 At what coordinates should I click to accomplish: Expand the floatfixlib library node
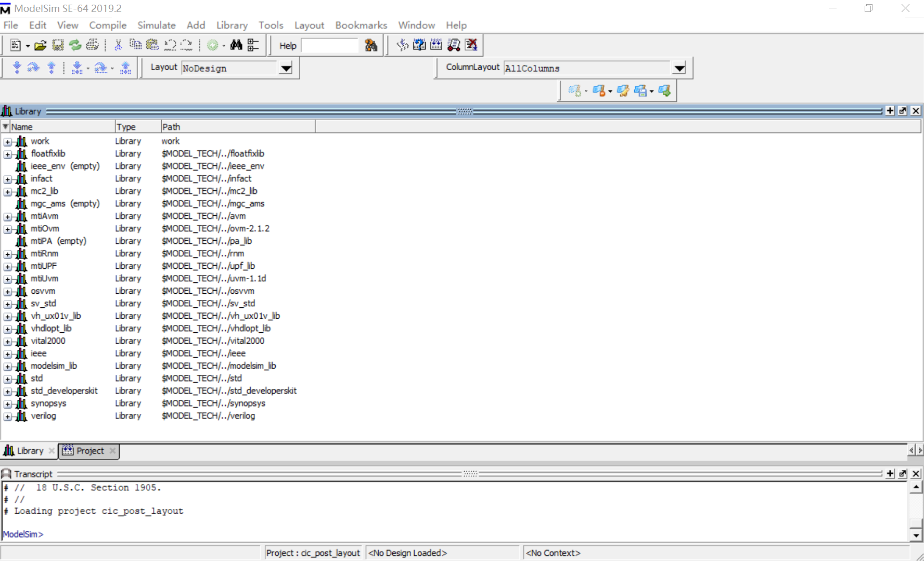click(x=8, y=154)
